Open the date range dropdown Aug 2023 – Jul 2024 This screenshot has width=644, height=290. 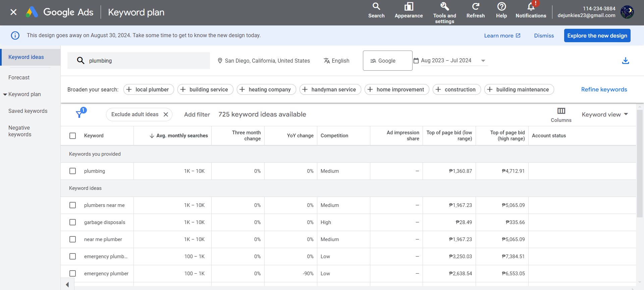click(x=450, y=61)
